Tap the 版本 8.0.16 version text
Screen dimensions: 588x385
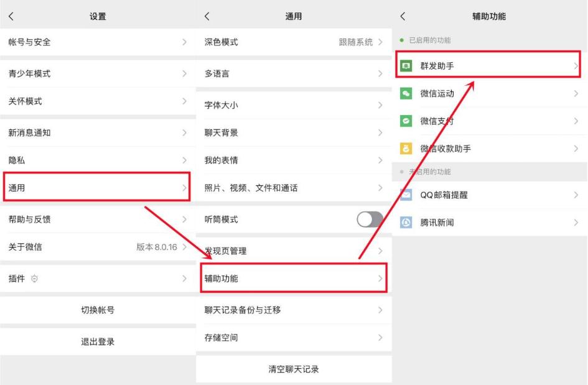[x=157, y=247]
